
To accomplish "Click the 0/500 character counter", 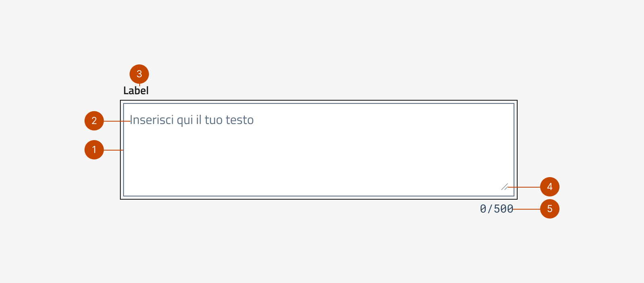I will (x=496, y=209).
